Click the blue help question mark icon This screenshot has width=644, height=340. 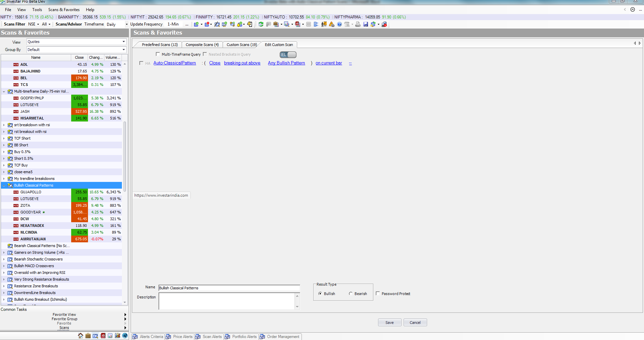pos(339,24)
